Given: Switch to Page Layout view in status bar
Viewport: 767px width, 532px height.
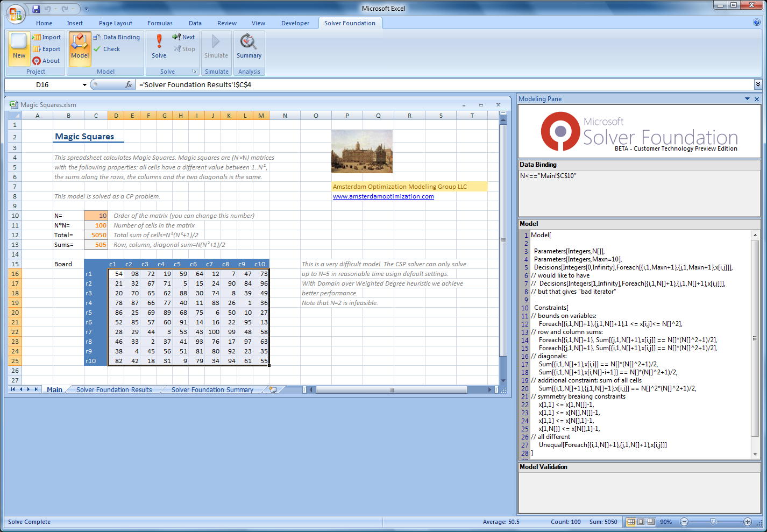Looking at the screenshot, I should click(641, 522).
